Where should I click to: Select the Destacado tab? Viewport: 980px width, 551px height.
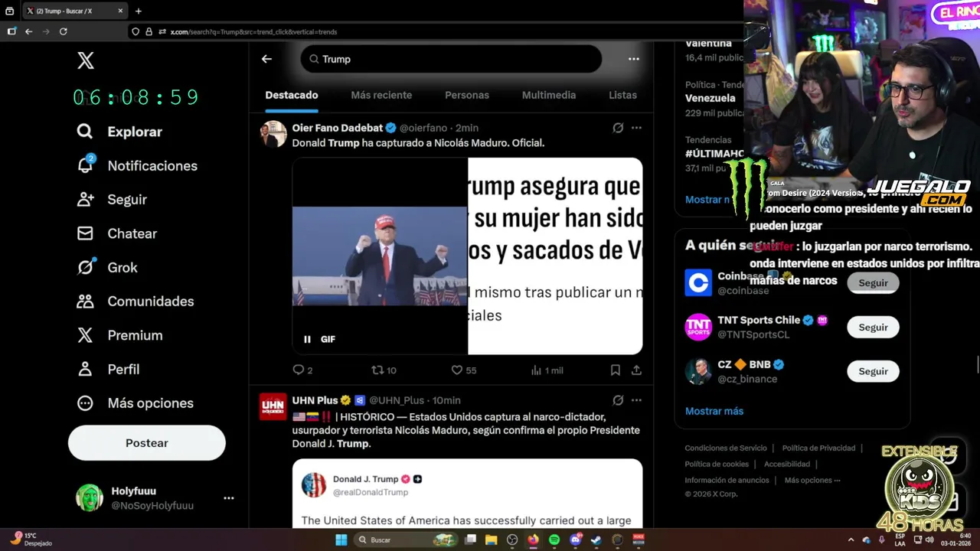[x=292, y=95]
